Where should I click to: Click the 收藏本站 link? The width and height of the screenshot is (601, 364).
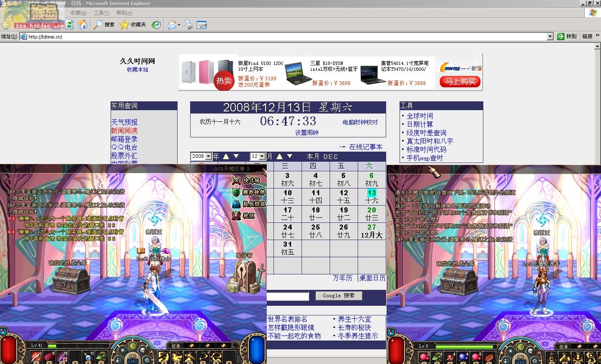pos(137,70)
